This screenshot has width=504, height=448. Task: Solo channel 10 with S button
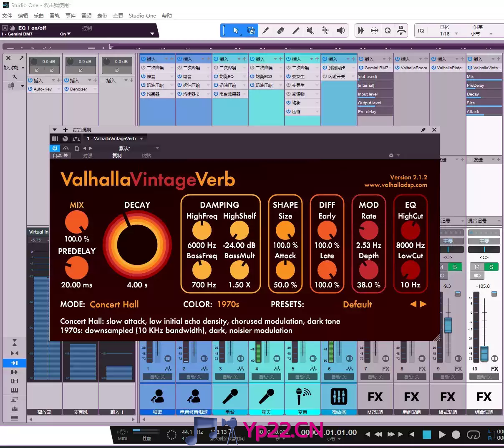[491, 267]
